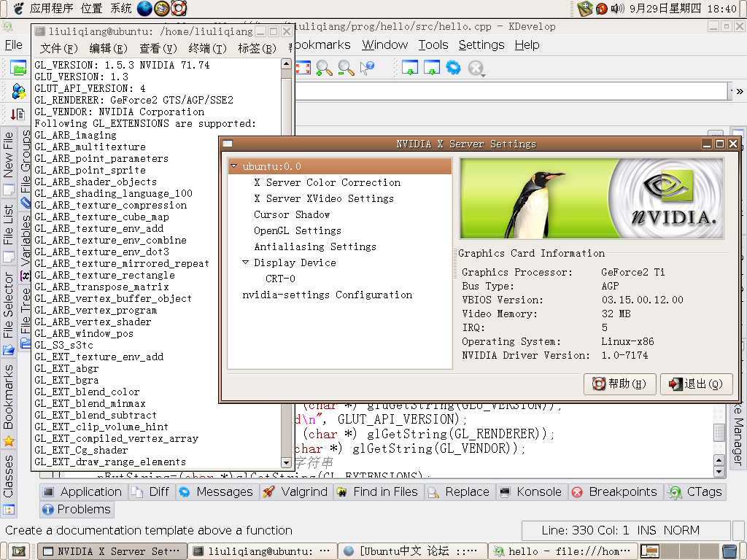
Task: Open the 系统 system menu
Action: 121,8
